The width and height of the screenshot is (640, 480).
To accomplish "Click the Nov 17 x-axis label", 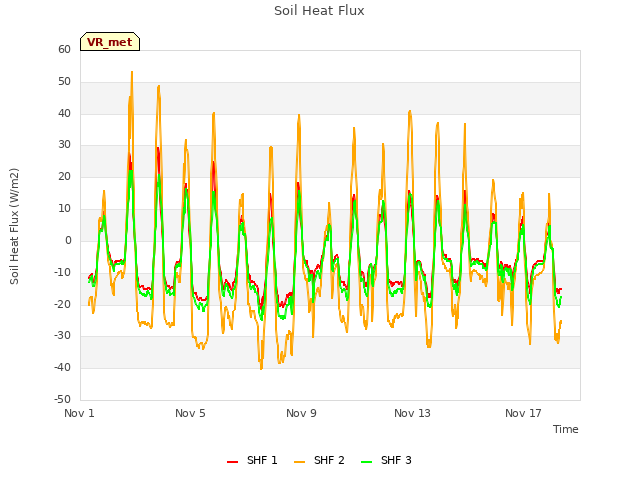I will tap(523, 413).
